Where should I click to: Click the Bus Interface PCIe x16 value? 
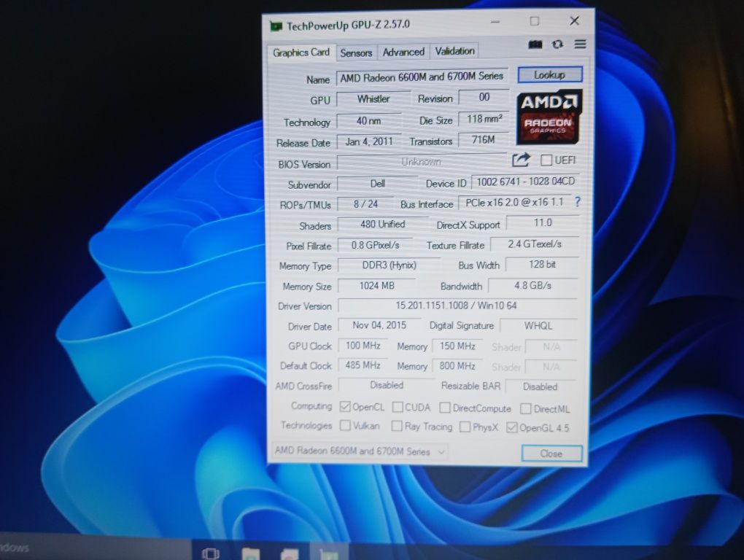pos(514,203)
